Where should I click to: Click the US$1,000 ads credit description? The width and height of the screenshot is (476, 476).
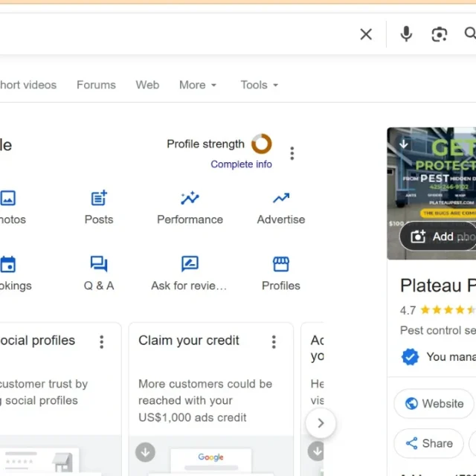click(205, 401)
